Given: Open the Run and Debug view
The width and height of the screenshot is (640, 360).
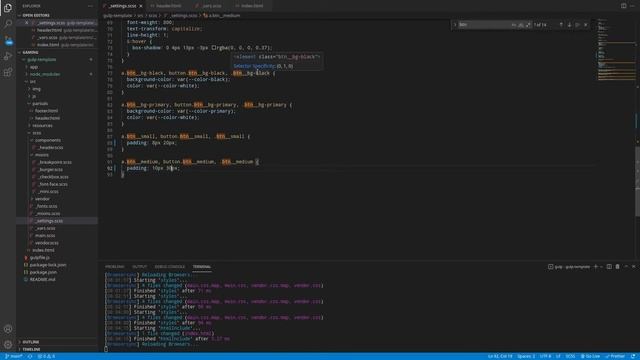Looking at the screenshot, I should point(8,56).
